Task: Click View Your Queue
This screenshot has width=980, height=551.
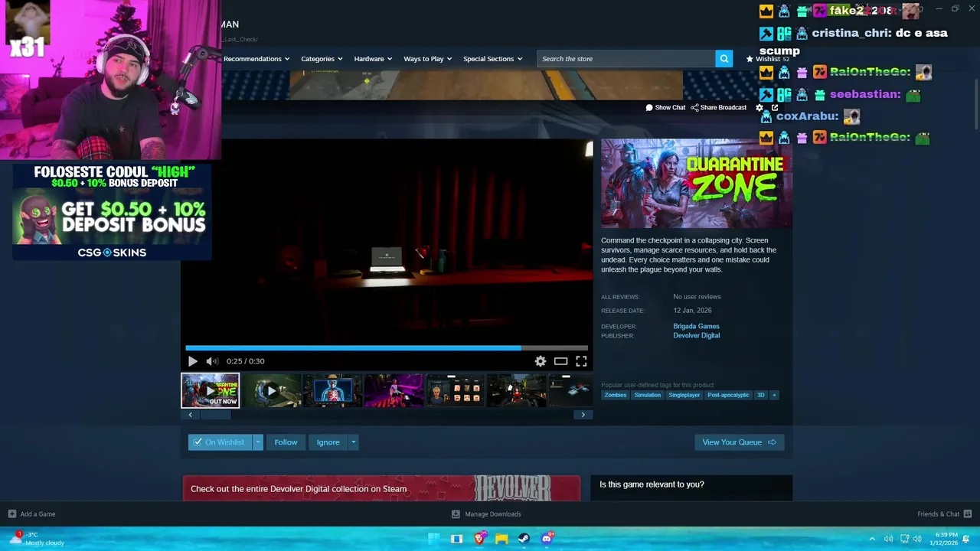Action: coord(739,442)
